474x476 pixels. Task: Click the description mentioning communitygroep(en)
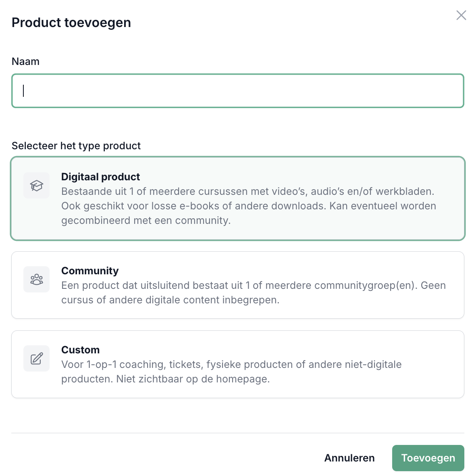pyautogui.click(x=253, y=292)
